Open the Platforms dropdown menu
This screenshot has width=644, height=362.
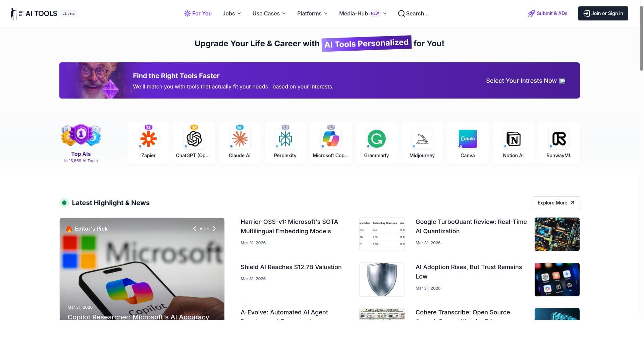[312, 13]
